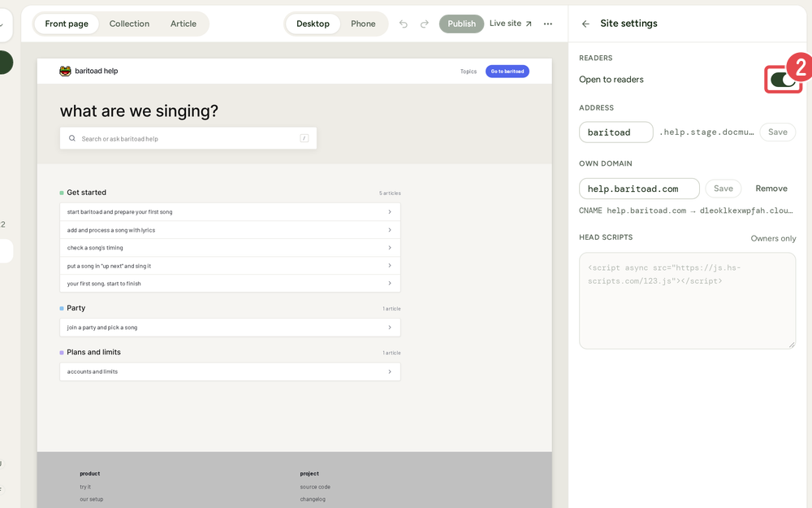Save the help.baritoad.com own domain
Viewport: 812px width, 508px height.
(x=723, y=189)
